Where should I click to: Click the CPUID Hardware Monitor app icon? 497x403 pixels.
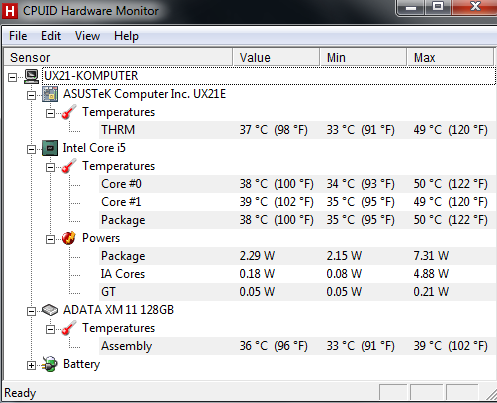pyautogui.click(x=10, y=11)
